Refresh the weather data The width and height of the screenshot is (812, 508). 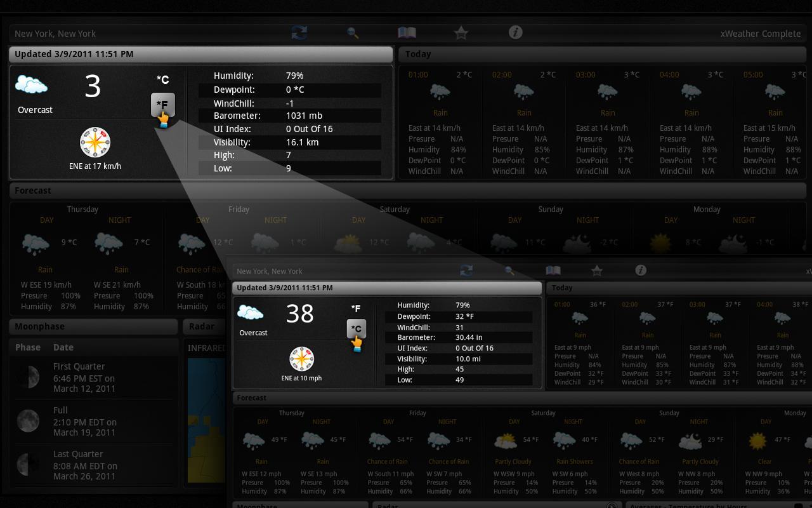pyautogui.click(x=298, y=32)
